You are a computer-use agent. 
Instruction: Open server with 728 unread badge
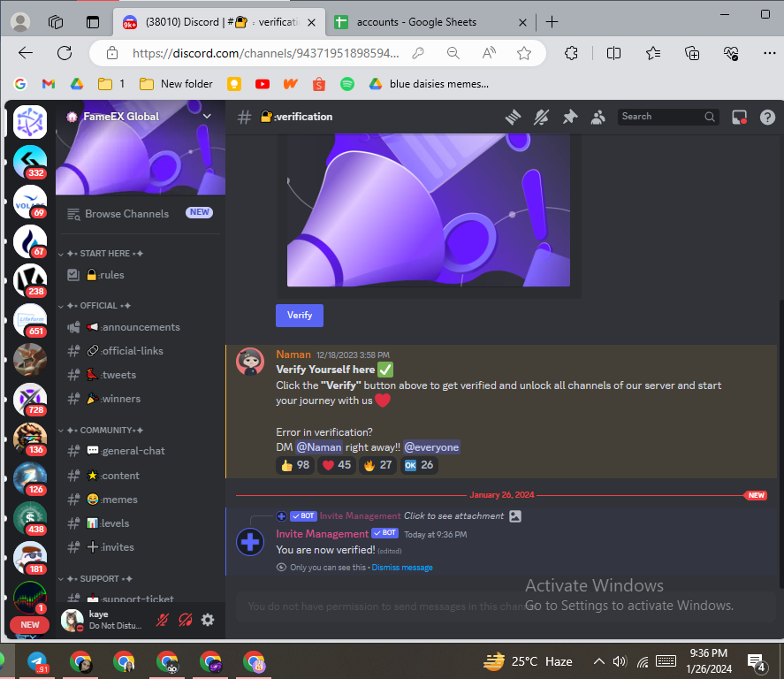30,400
